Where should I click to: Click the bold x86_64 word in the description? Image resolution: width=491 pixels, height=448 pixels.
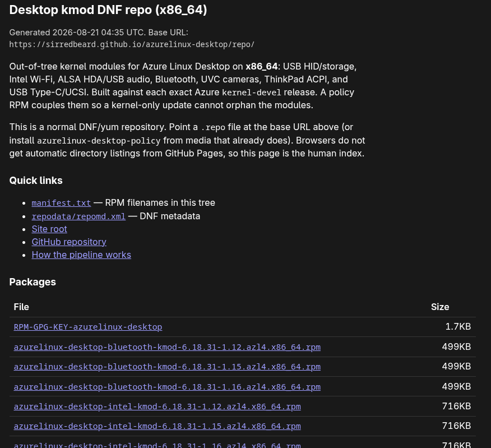[x=262, y=66]
